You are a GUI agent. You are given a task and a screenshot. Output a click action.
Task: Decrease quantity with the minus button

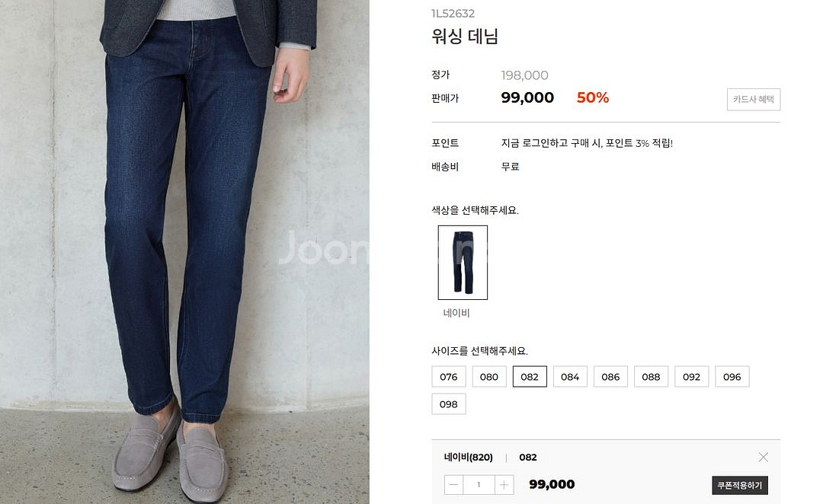coord(453,485)
